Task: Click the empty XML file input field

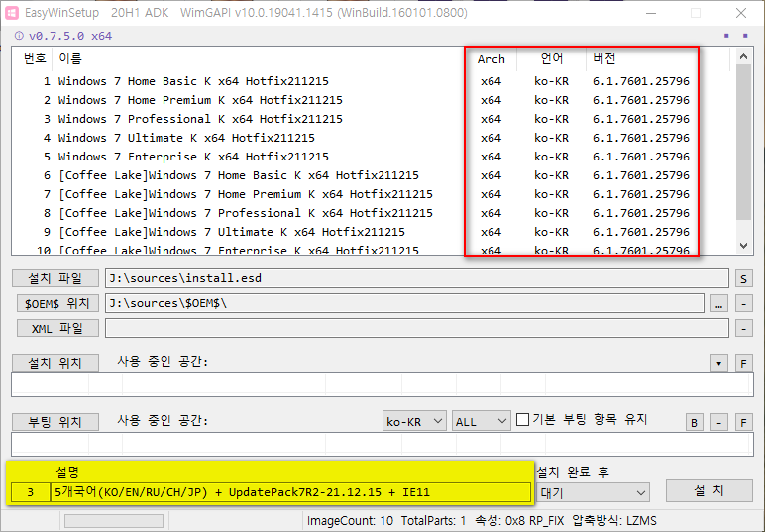Action: tap(416, 328)
